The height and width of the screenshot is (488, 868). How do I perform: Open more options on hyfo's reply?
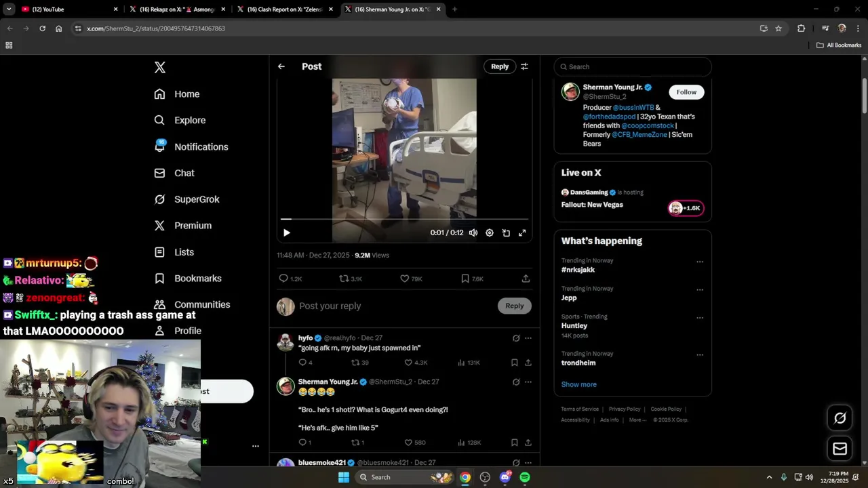pyautogui.click(x=528, y=338)
